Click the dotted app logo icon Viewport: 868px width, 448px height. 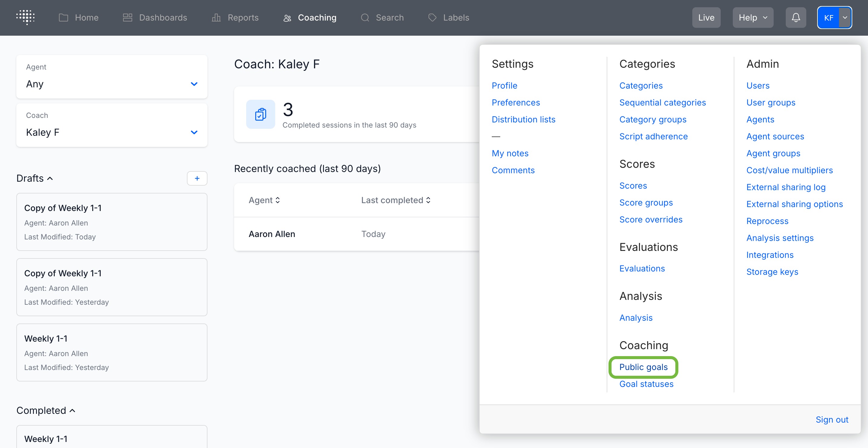point(25,17)
